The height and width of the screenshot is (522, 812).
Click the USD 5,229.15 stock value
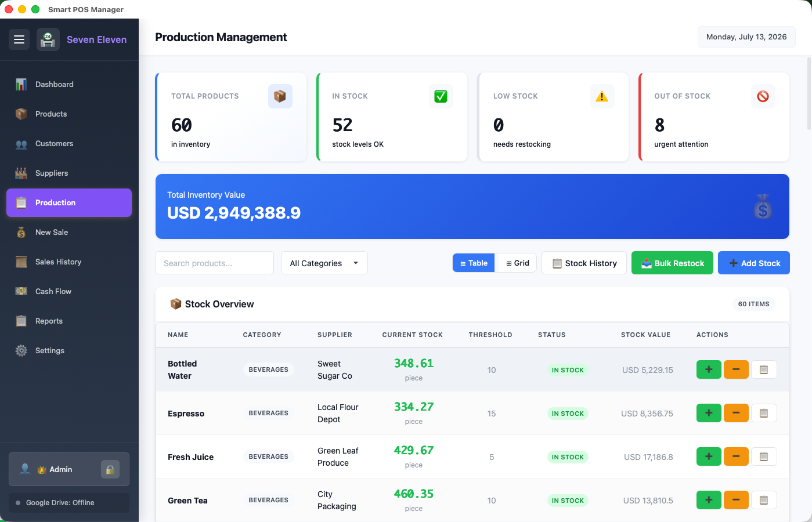click(x=647, y=370)
